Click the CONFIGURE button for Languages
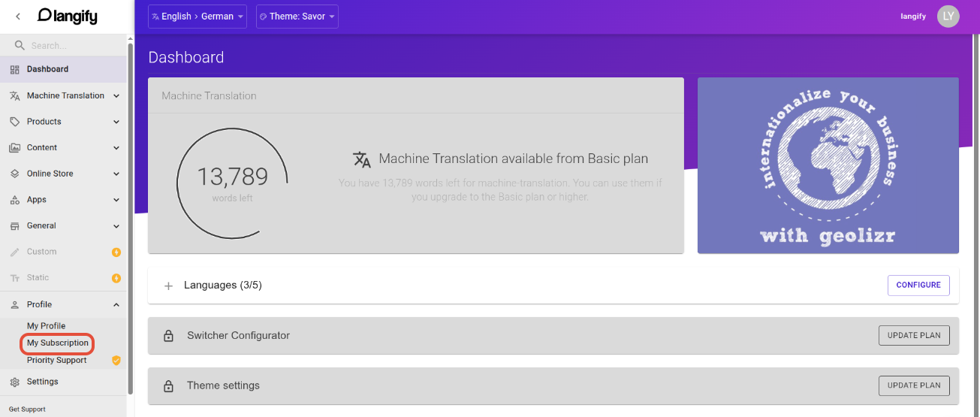980x417 pixels. (918, 286)
